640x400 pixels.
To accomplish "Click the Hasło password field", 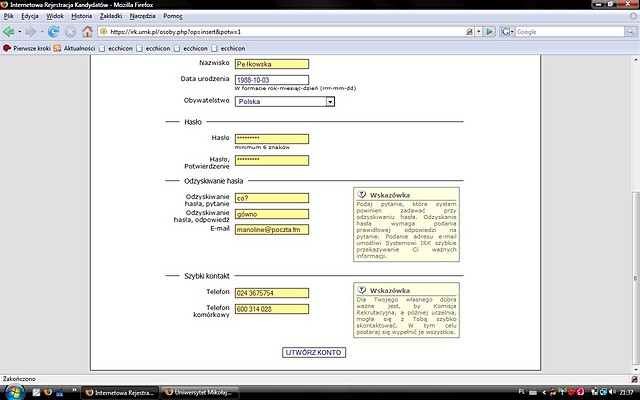I will (272, 139).
